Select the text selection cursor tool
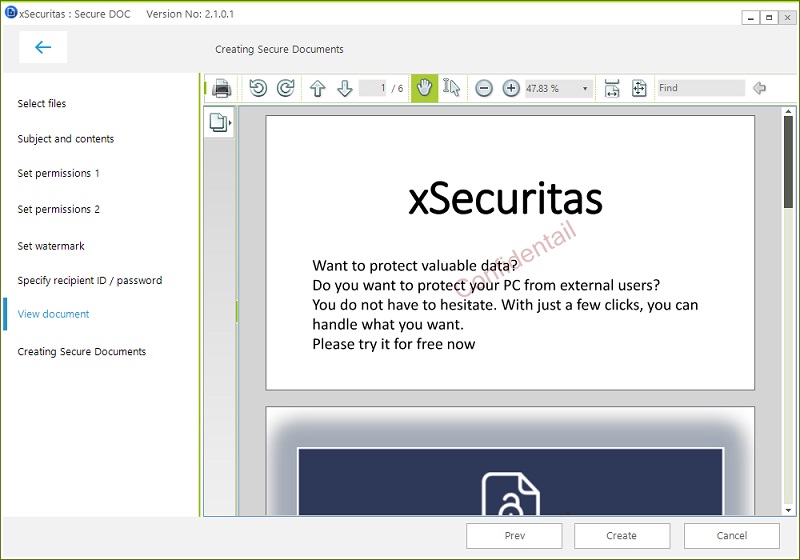 (x=452, y=88)
